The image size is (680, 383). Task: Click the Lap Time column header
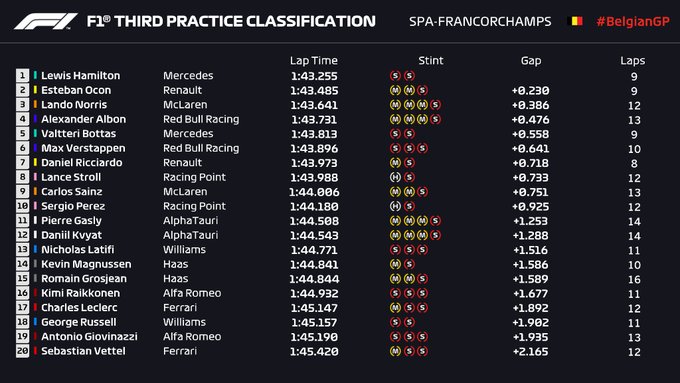(314, 60)
